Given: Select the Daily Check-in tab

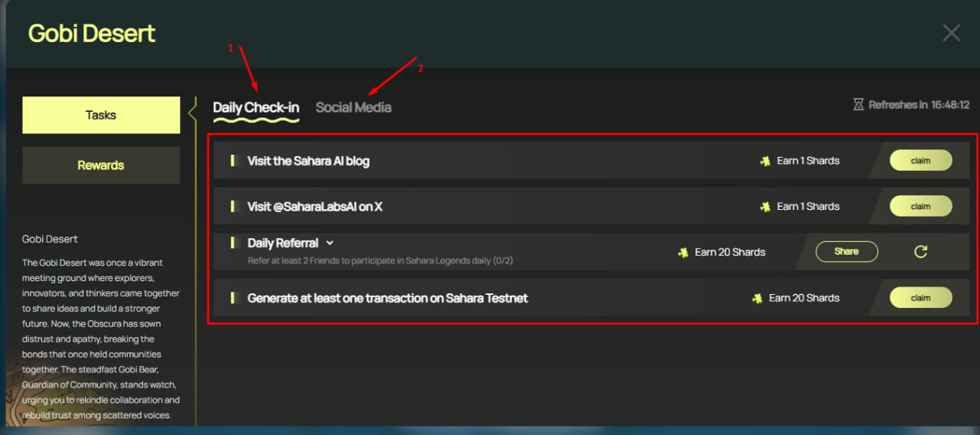Looking at the screenshot, I should (x=256, y=107).
